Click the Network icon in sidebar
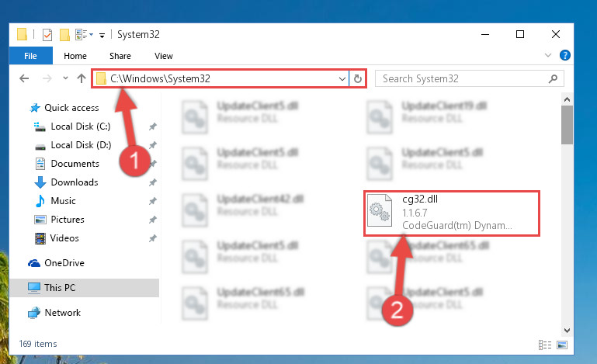597x364 pixels. pos(34,313)
